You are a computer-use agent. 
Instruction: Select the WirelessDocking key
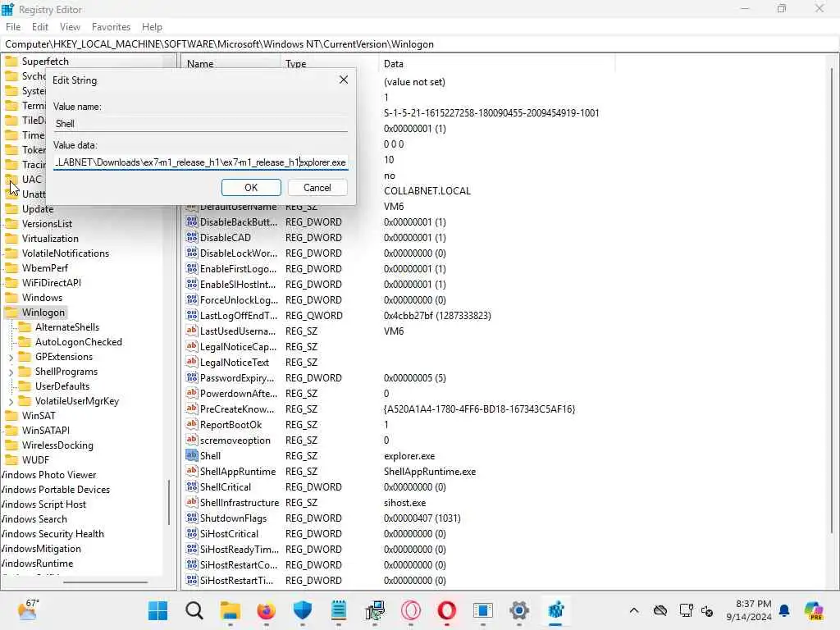(57, 445)
